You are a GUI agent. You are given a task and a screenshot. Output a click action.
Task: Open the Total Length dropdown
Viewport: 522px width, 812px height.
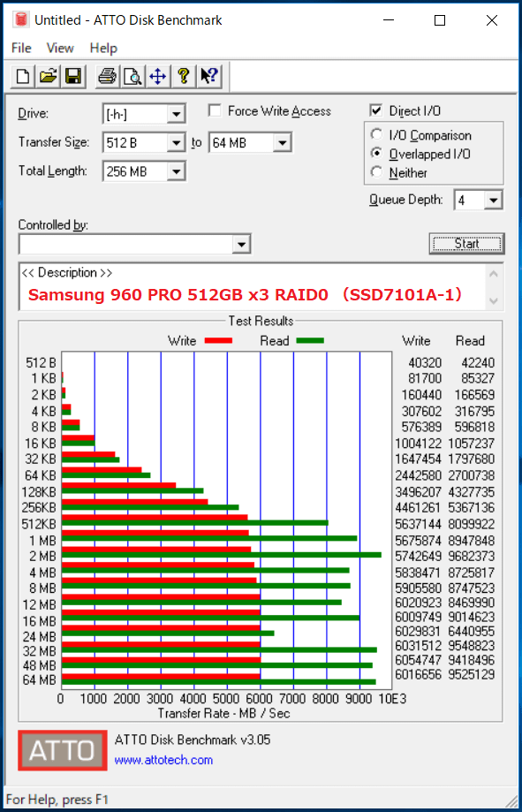[x=177, y=171]
